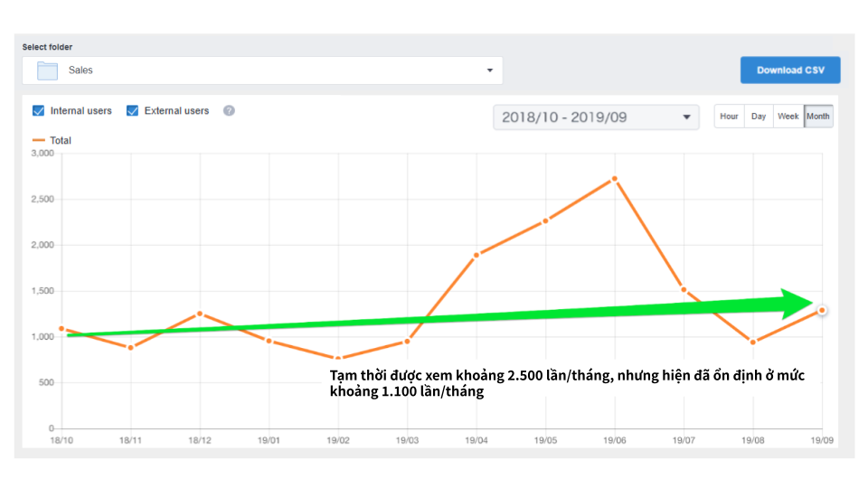This screenshot has width=868, height=488.
Task: Click the Total legend label
Action: click(x=61, y=141)
